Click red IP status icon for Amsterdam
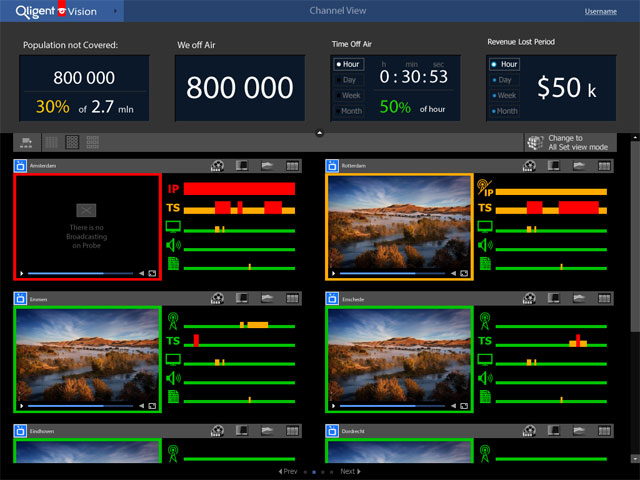Viewport: 640px width, 480px height. [x=173, y=189]
